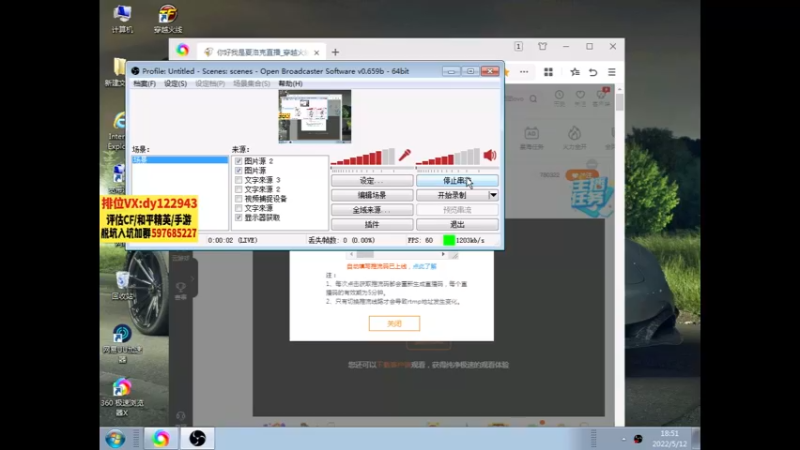Select the highlighted scene in the scene list

180,160
